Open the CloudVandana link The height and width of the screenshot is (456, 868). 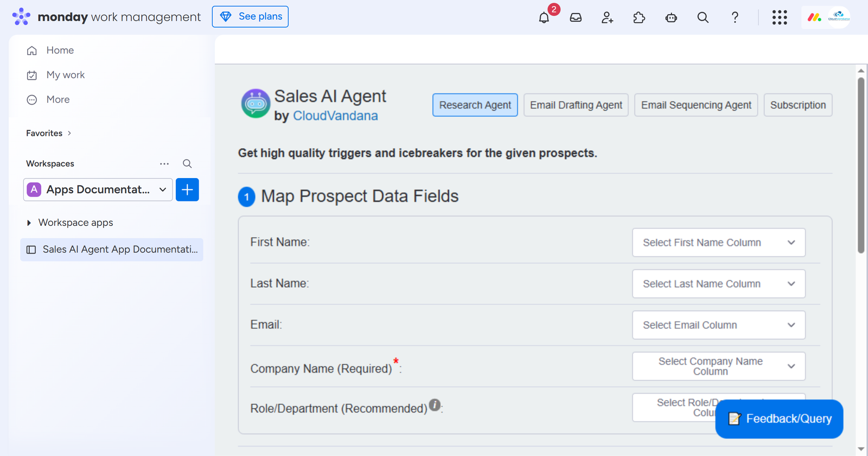(335, 116)
